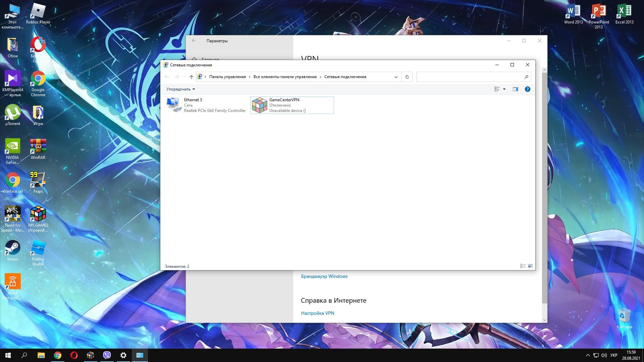The height and width of the screenshot is (362, 644).
Task: Select Need for Speed desktop shortcut
Action: point(13,219)
